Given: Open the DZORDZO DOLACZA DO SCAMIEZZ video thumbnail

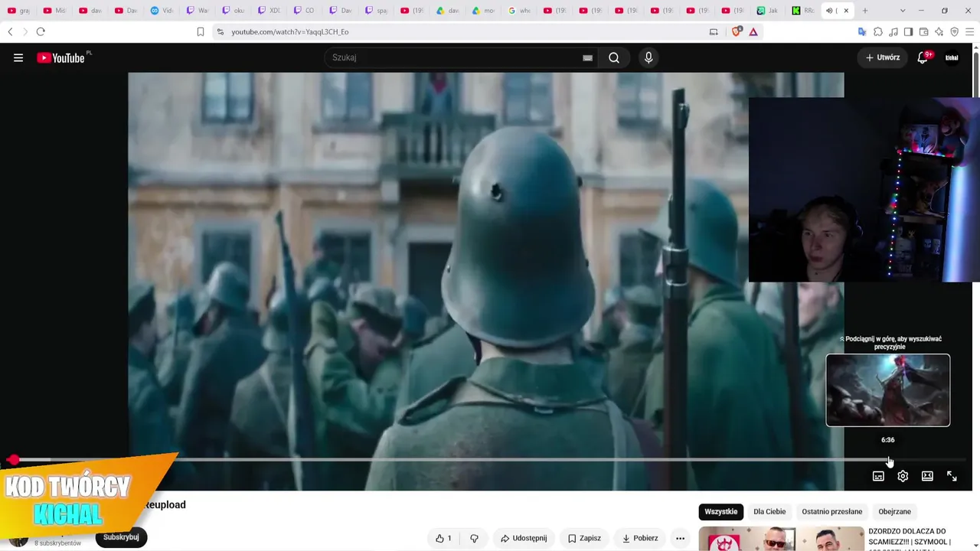Looking at the screenshot, I should [x=779, y=539].
